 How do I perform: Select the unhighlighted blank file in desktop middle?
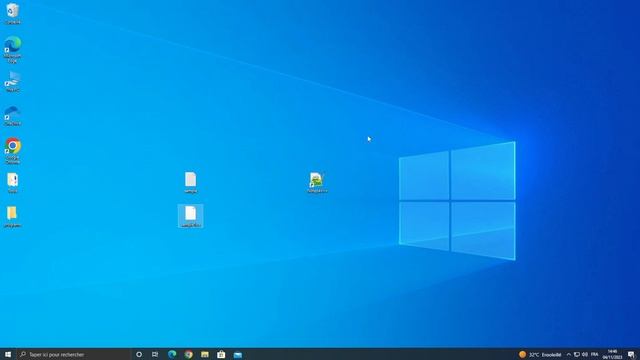[x=191, y=182]
